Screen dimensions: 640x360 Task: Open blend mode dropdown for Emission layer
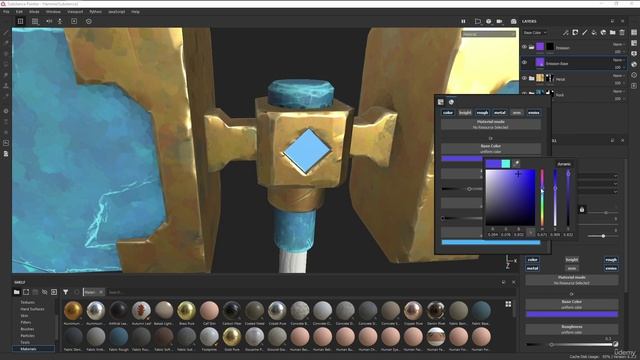coord(618,44)
